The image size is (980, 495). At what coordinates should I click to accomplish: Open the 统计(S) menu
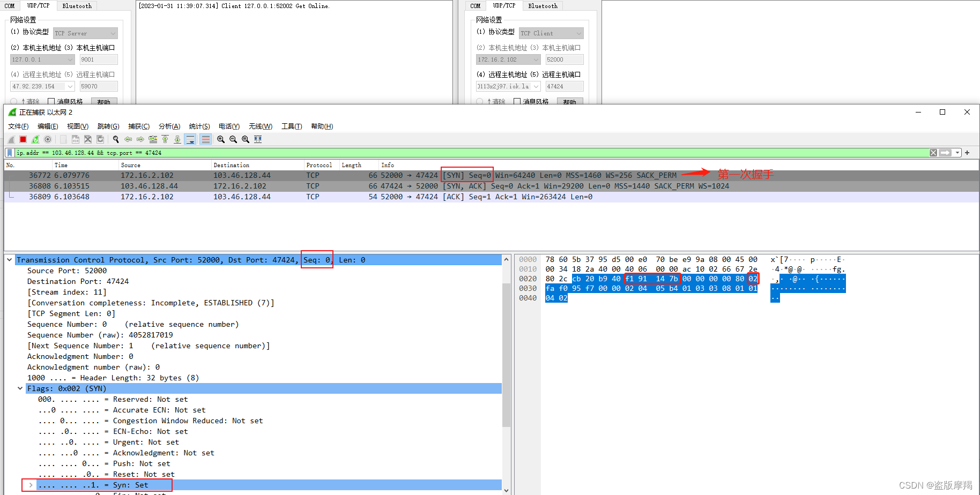pos(199,126)
